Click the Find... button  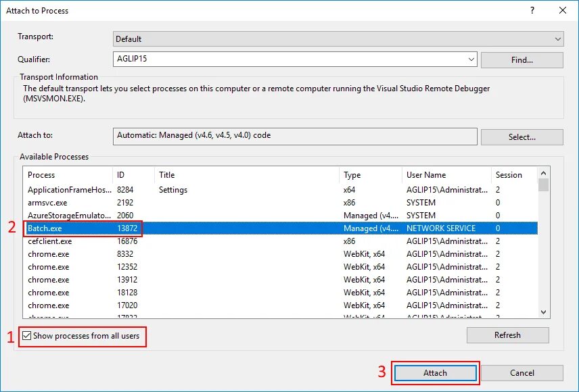click(x=522, y=59)
